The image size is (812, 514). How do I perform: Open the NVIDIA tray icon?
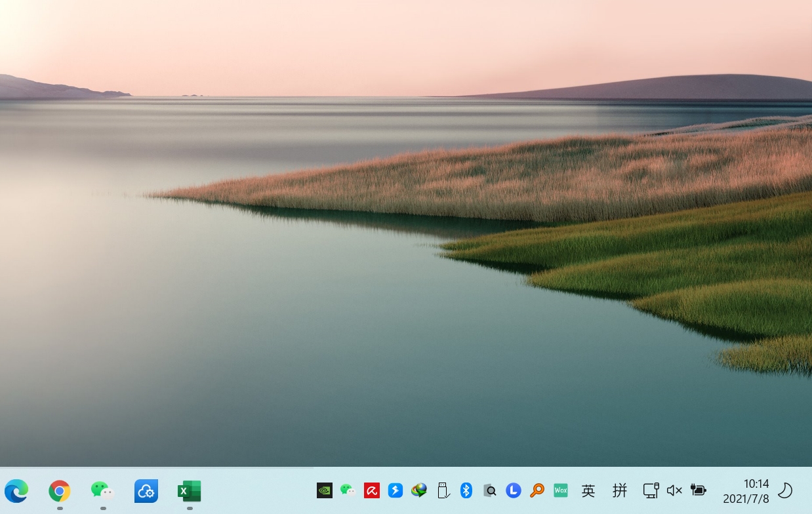(x=325, y=490)
